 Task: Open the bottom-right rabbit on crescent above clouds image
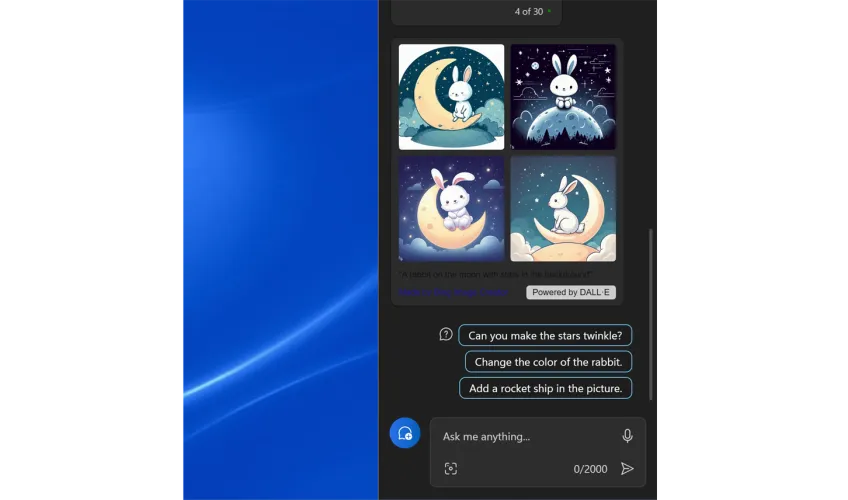click(563, 208)
